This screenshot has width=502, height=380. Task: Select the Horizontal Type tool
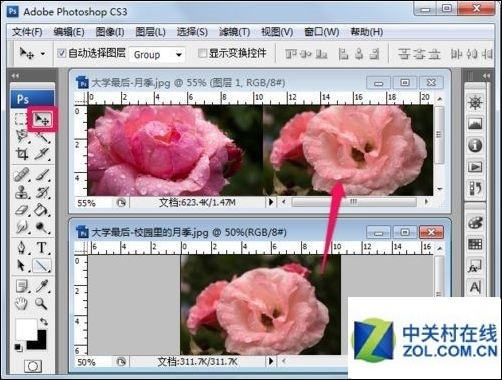(x=42, y=247)
